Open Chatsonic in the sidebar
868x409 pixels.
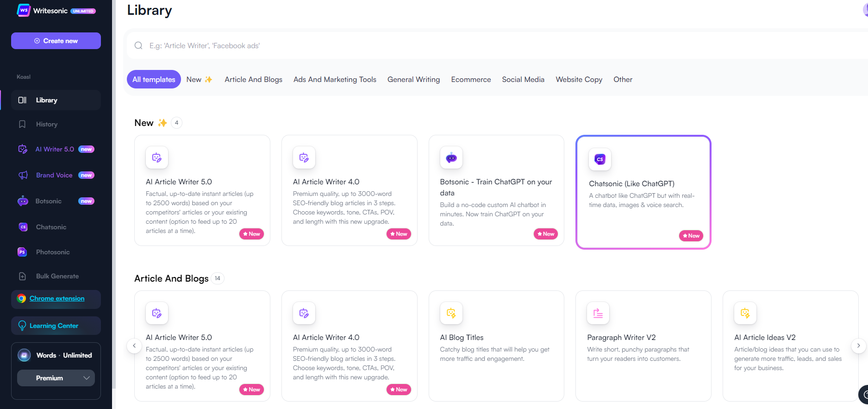(51, 227)
